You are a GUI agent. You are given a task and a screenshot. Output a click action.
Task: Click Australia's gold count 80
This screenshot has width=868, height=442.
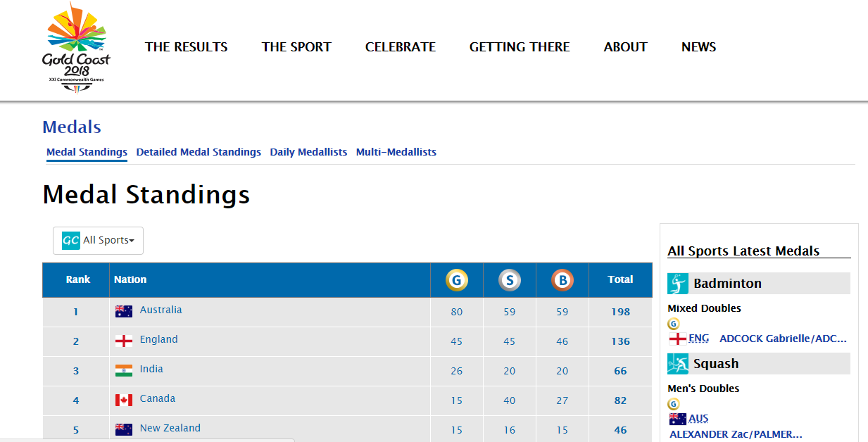tap(457, 312)
